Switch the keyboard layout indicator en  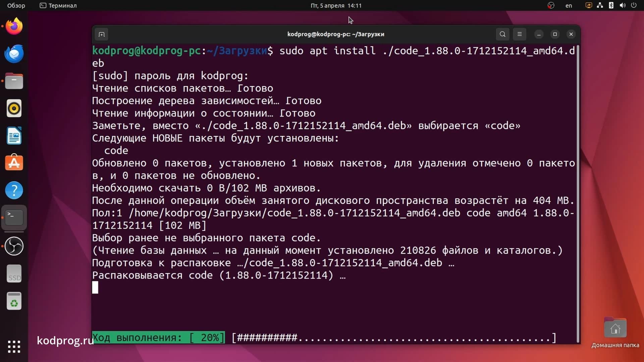[x=569, y=5]
